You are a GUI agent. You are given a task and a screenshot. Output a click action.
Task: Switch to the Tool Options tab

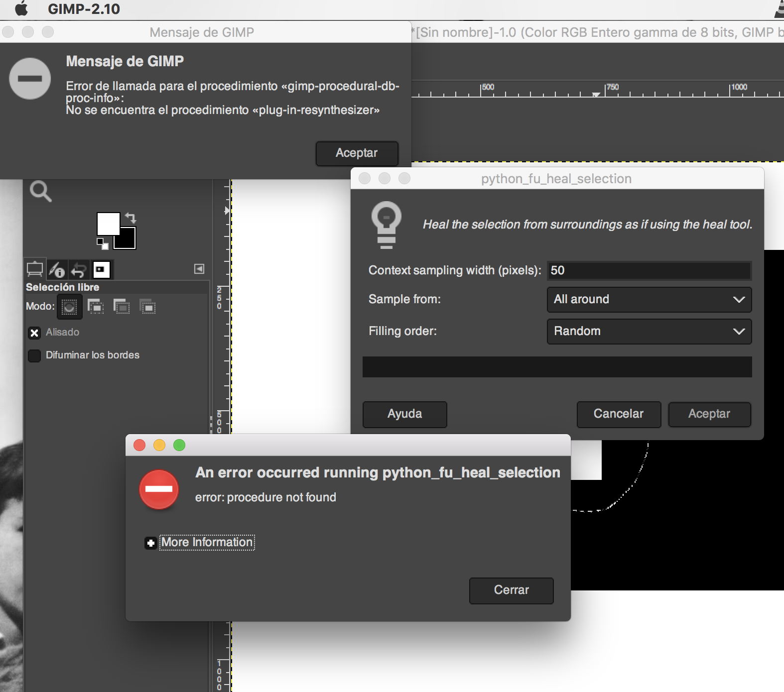[x=35, y=269]
